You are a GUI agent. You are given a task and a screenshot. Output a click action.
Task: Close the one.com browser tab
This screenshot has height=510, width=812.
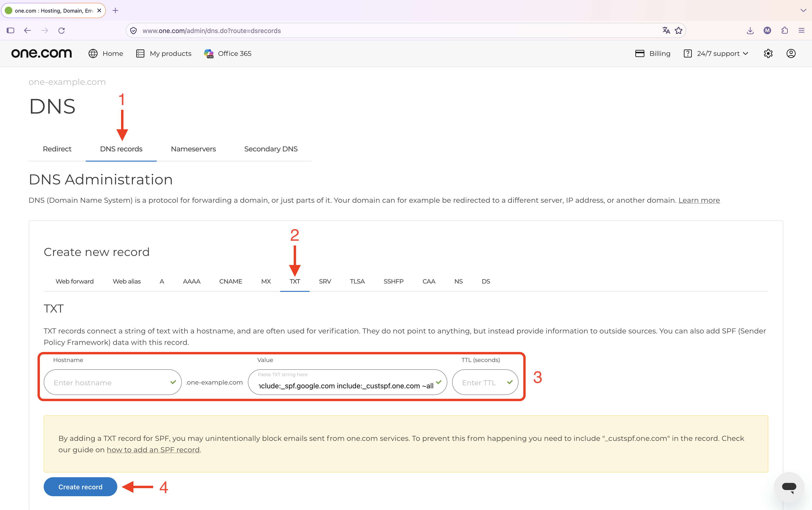click(99, 10)
